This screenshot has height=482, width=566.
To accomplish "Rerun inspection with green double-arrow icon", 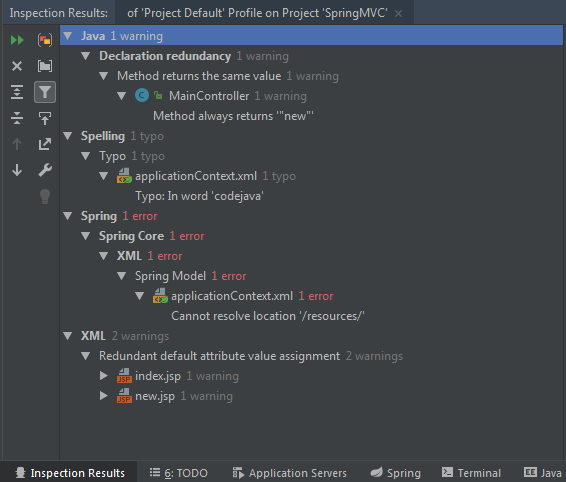I will [17, 40].
